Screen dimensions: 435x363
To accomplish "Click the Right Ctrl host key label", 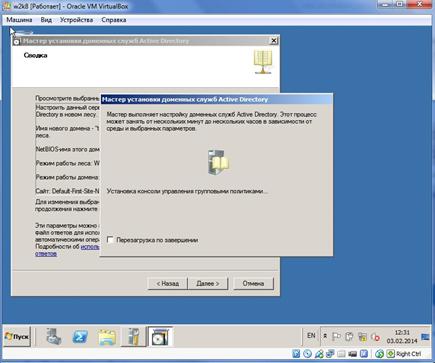I will click(x=408, y=354).
